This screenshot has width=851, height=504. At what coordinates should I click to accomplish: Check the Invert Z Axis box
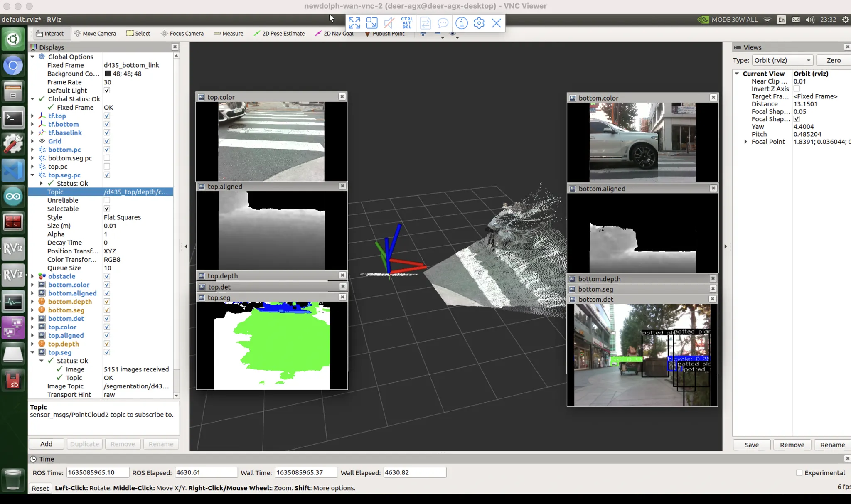797,89
